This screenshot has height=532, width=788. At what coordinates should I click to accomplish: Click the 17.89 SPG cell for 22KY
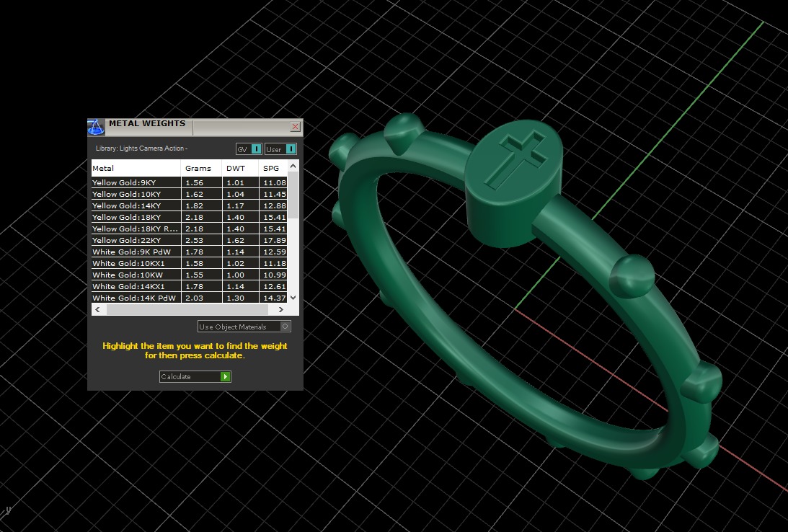point(273,240)
